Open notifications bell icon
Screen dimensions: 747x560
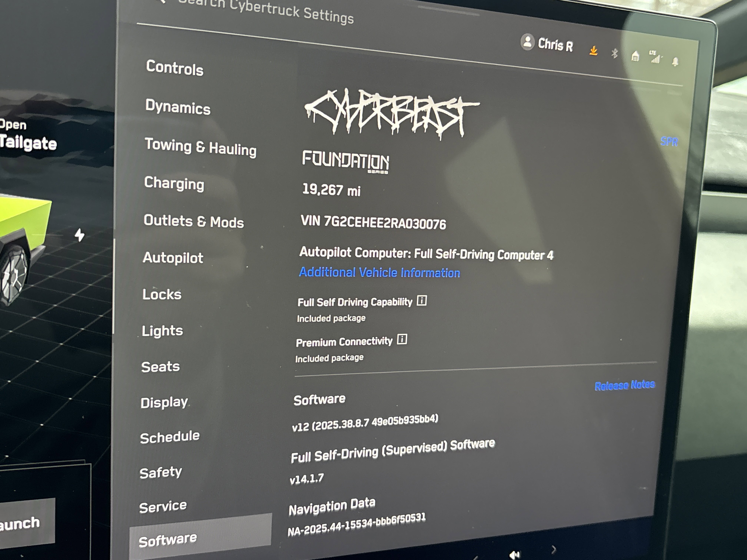coord(675,61)
